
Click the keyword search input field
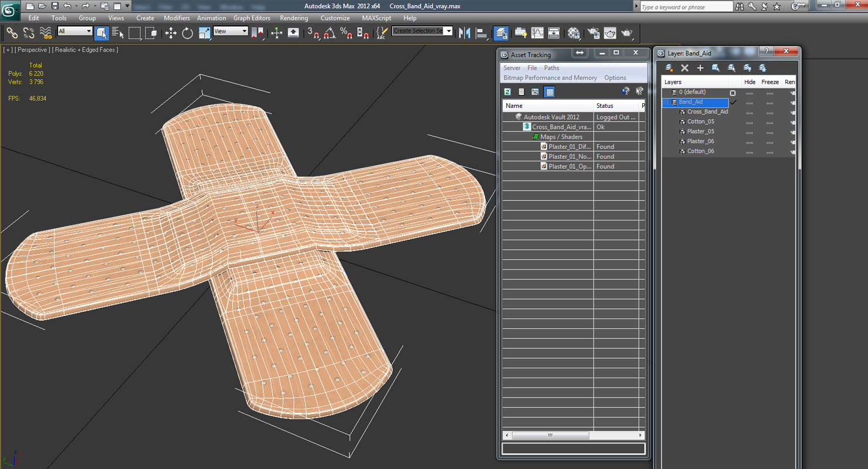pos(686,7)
